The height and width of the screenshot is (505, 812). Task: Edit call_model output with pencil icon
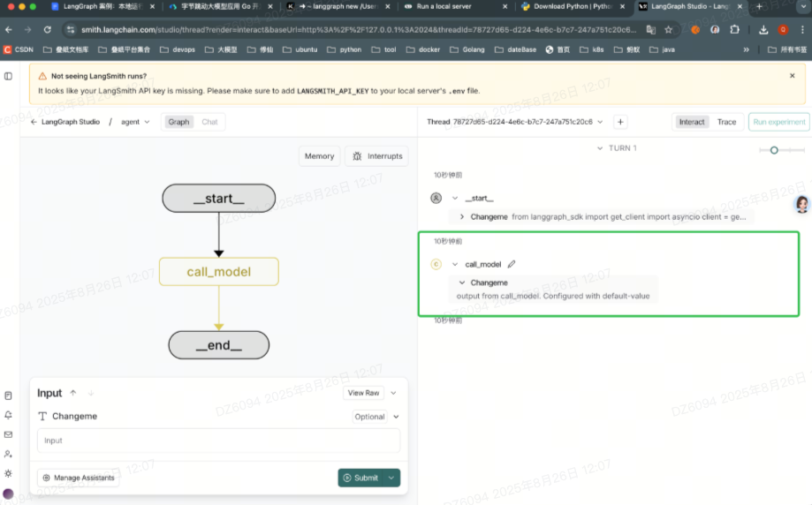[512, 264]
